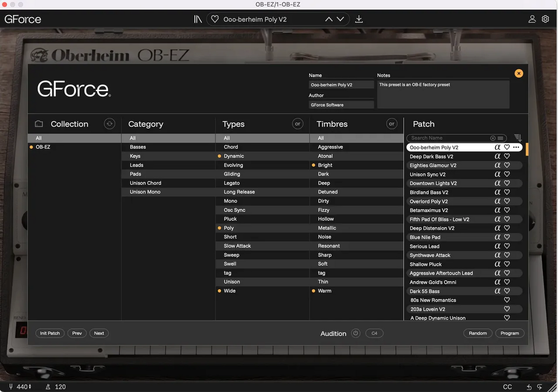The image size is (558, 392).
Task: Open the CC mapping in bottom bar
Action: 507,387
